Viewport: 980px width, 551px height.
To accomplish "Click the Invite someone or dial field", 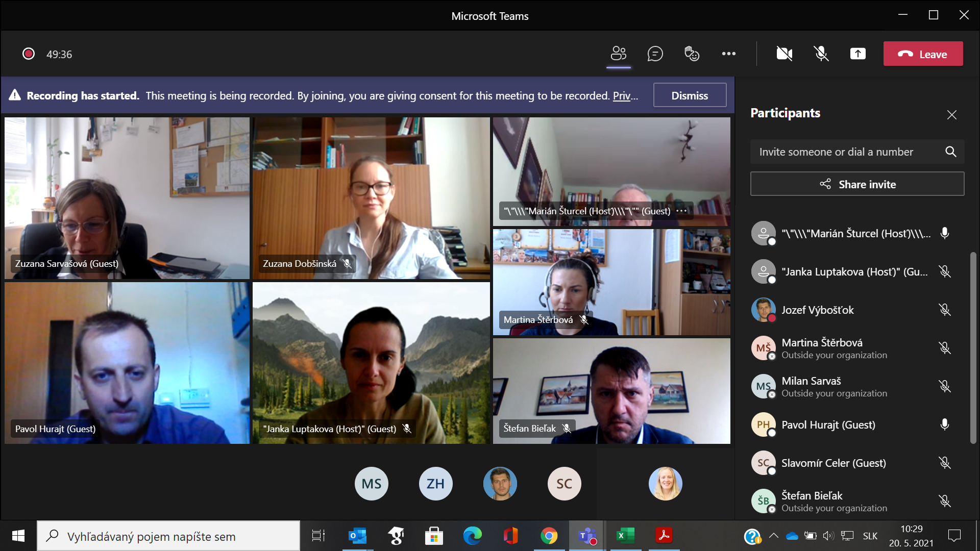I will coord(837,152).
